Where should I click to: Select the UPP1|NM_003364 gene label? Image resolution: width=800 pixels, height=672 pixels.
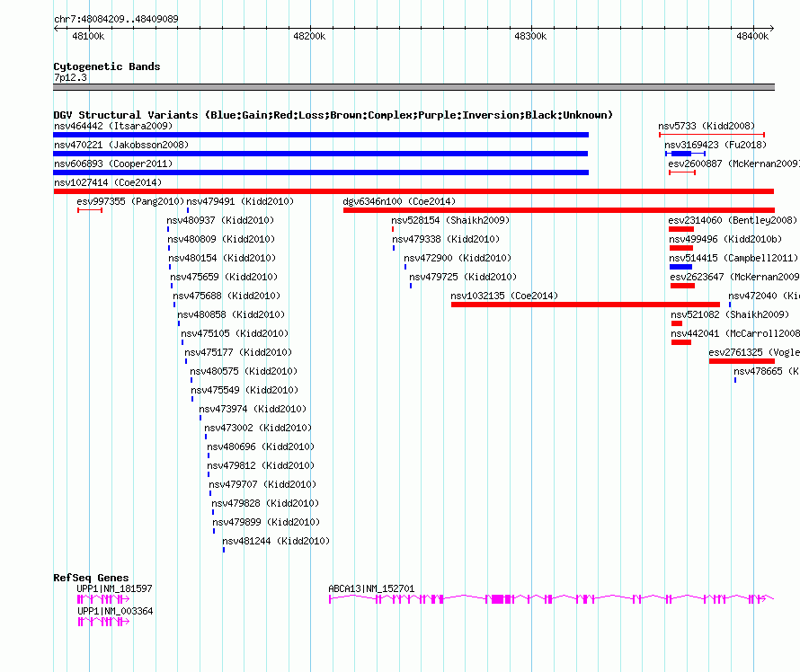point(115,611)
